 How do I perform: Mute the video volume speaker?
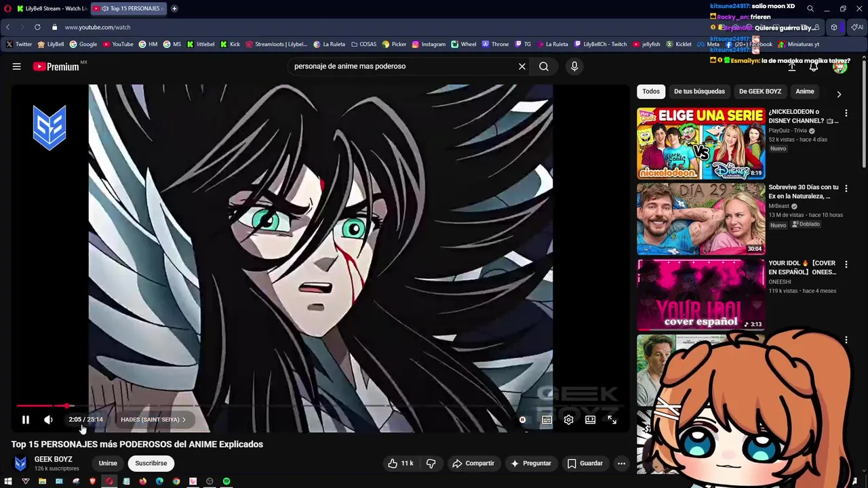tap(48, 420)
